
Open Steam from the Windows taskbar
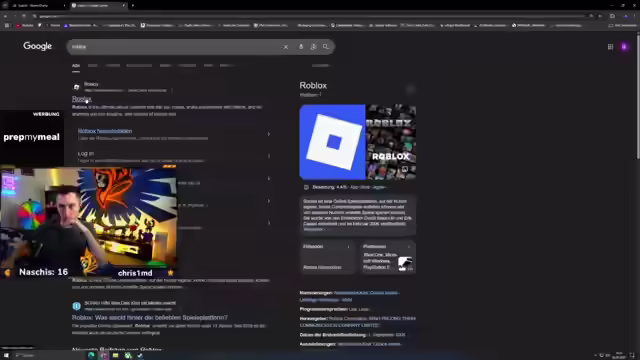[140, 356]
